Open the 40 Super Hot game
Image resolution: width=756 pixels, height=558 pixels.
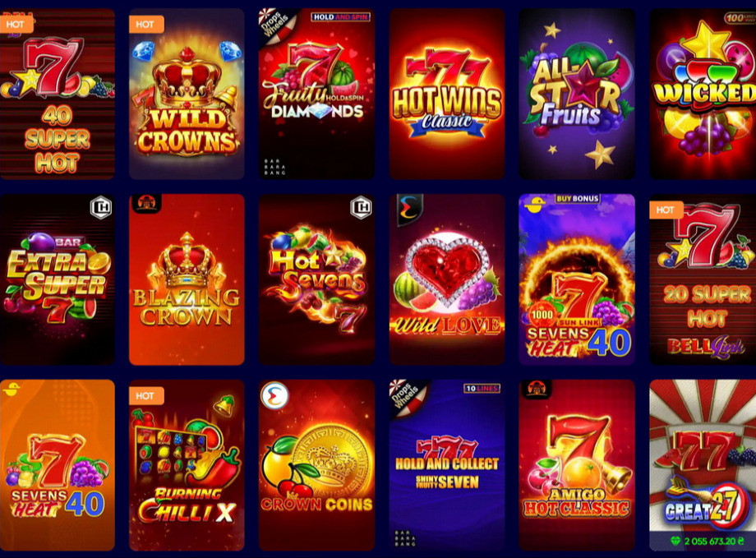pos(57,94)
